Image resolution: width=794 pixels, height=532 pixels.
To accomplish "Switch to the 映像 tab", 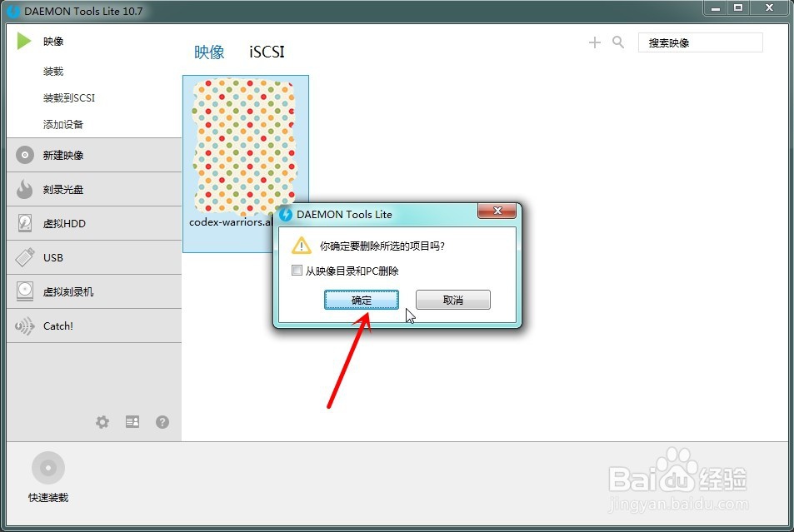I will 209,52.
